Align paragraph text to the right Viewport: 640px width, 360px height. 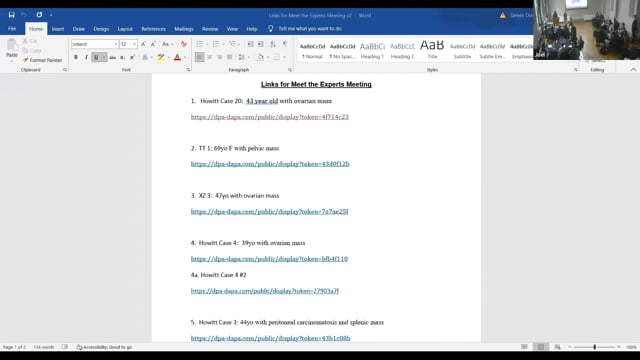220,57
